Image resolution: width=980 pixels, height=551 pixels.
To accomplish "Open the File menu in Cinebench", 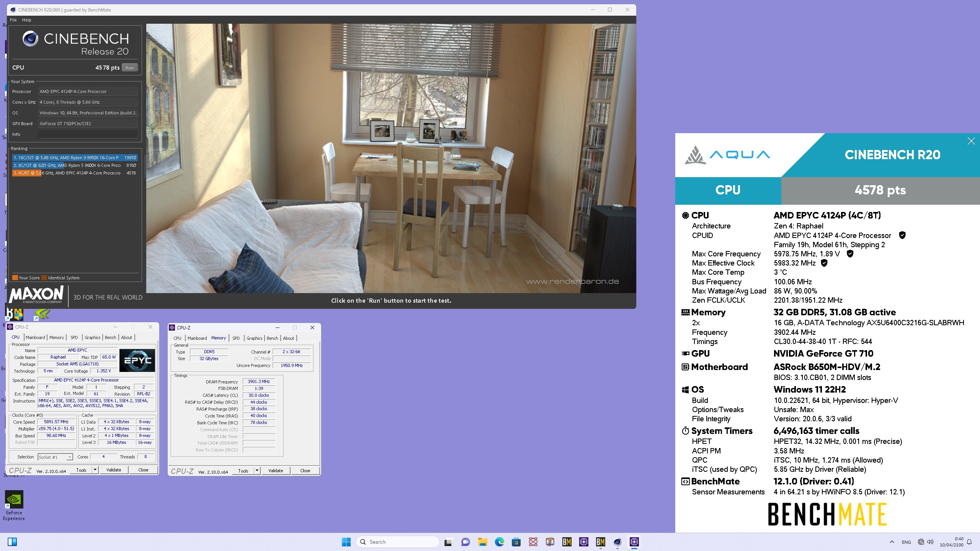I will pyautogui.click(x=13, y=20).
